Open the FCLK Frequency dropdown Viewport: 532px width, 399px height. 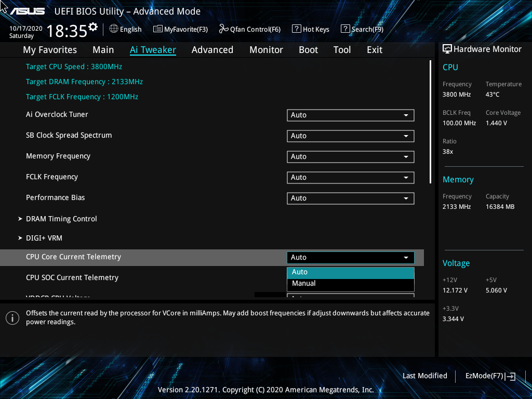tap(351, 178)
